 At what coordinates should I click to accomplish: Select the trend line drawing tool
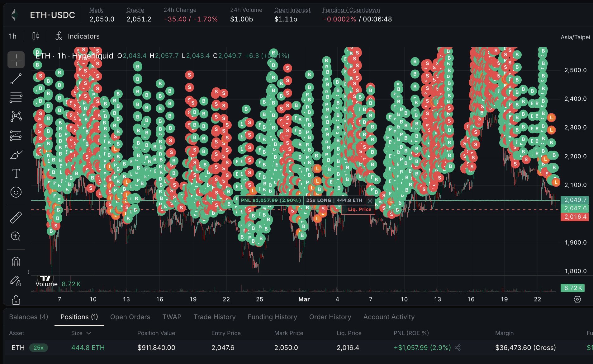(16, 79)
